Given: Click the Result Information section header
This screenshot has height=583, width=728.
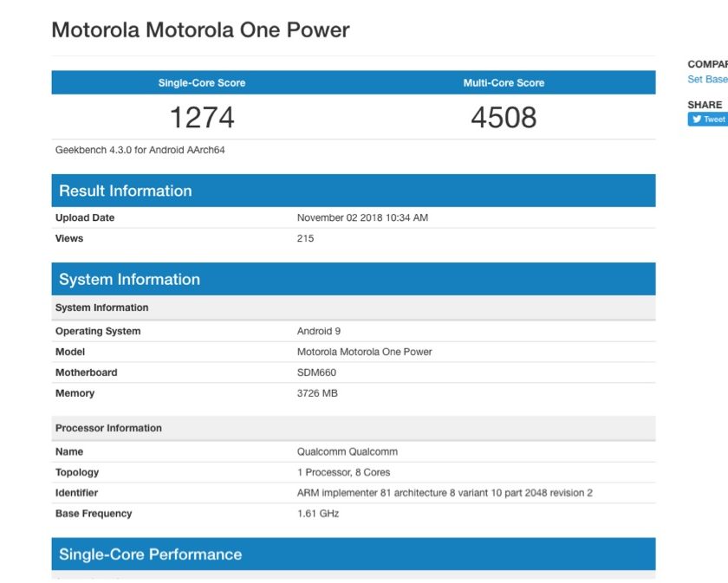Looking at the screenshot, I should (126, 191).
